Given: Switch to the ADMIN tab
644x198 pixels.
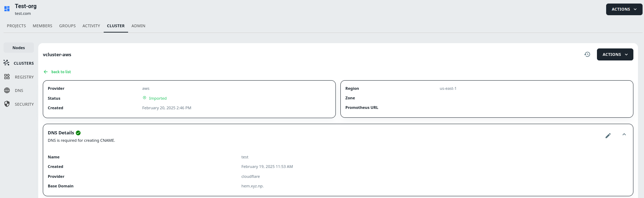Looking at the screenshot, I should click(x=138, y=26).
